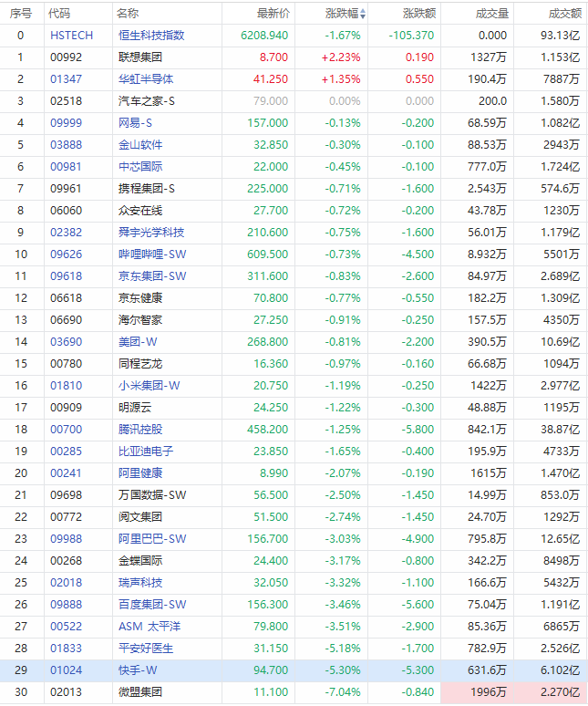
Task: Open 瑞声科技 stock link
Action: pos(140,583)
